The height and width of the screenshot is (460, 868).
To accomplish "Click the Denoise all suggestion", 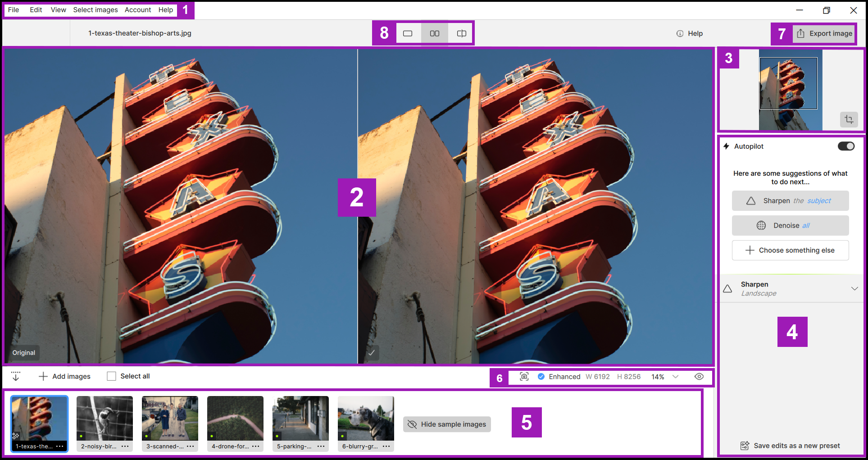I will coord(791,225).
